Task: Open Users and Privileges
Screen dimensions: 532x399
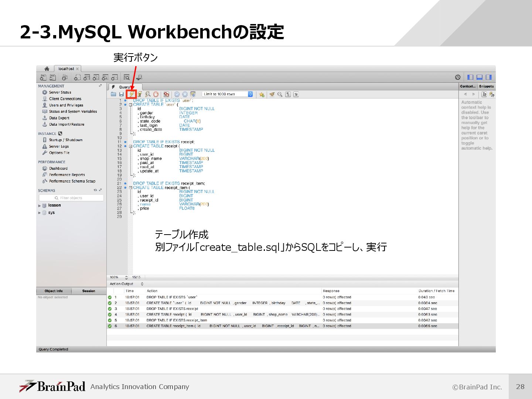Action: [66, 105]
